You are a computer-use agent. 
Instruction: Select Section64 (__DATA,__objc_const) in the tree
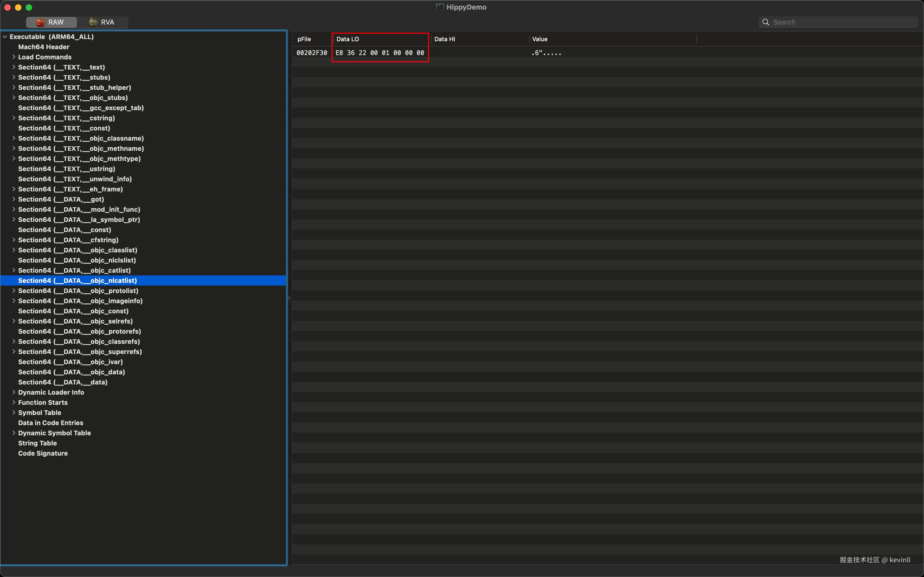tap(73, 311)
